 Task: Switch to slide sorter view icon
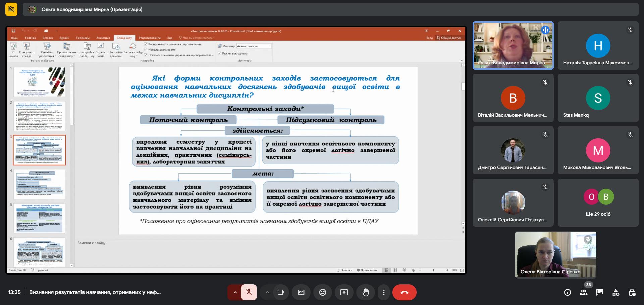coord(395,270)
